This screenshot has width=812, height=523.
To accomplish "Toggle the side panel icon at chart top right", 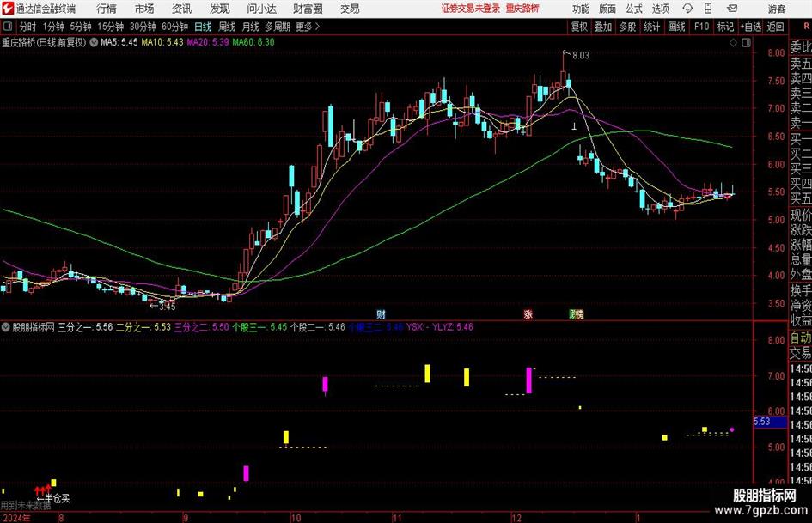I will tap(746, 43).
